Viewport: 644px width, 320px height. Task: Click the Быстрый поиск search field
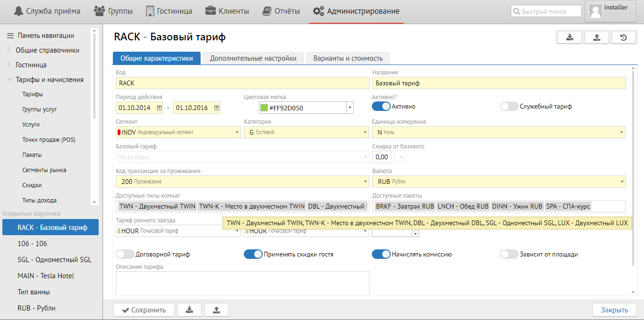pyautogui.click(x=546, y=11)
